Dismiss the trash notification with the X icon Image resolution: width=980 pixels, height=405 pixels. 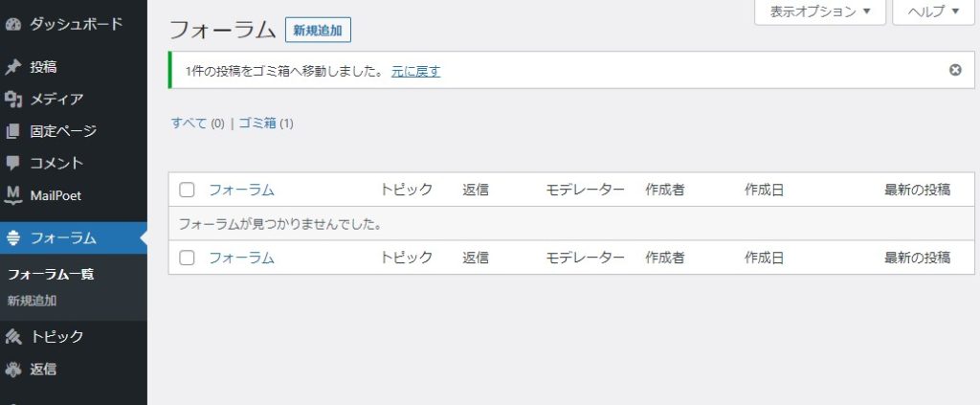954,70
